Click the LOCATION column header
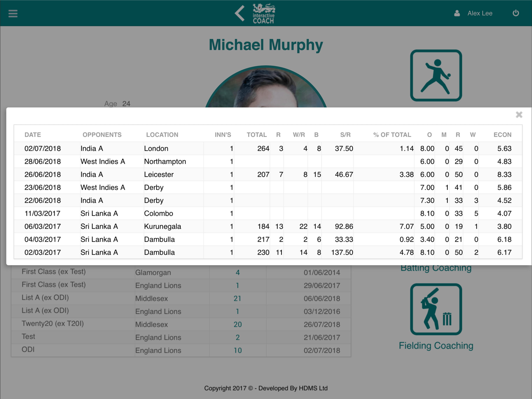The image size is (532, 399). 162,135
